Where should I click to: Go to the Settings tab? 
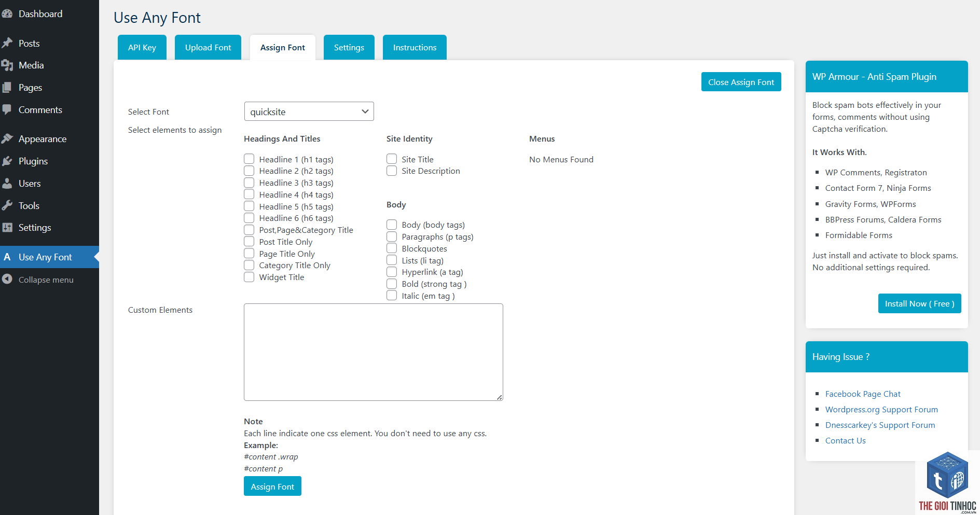pos(349,47)
